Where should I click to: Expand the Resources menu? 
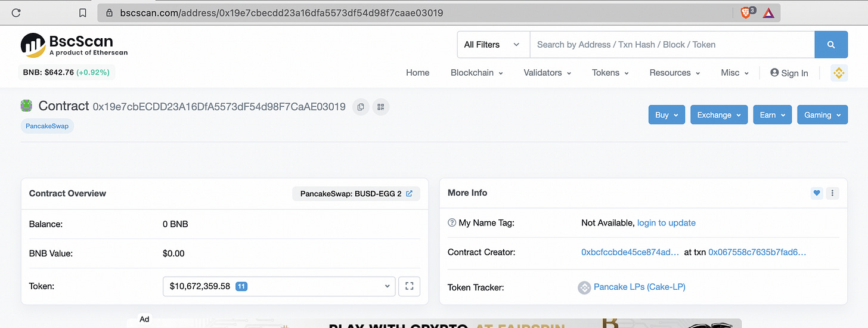(x=675, y=73)
